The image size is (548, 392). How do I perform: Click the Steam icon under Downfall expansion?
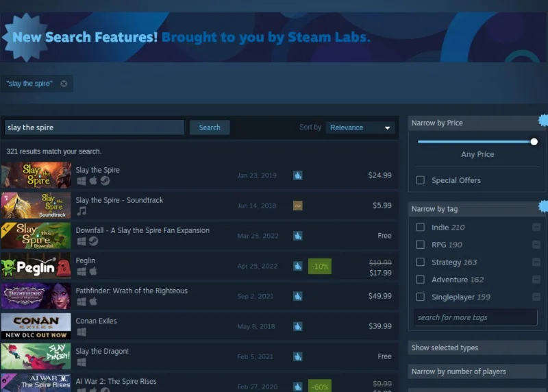point(93,241)
